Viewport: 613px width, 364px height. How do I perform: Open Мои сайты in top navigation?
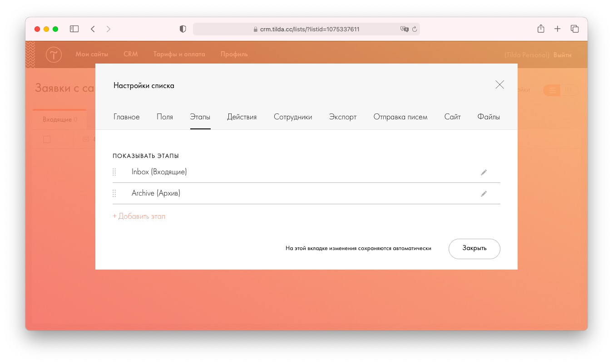click(x=92, y=54)
